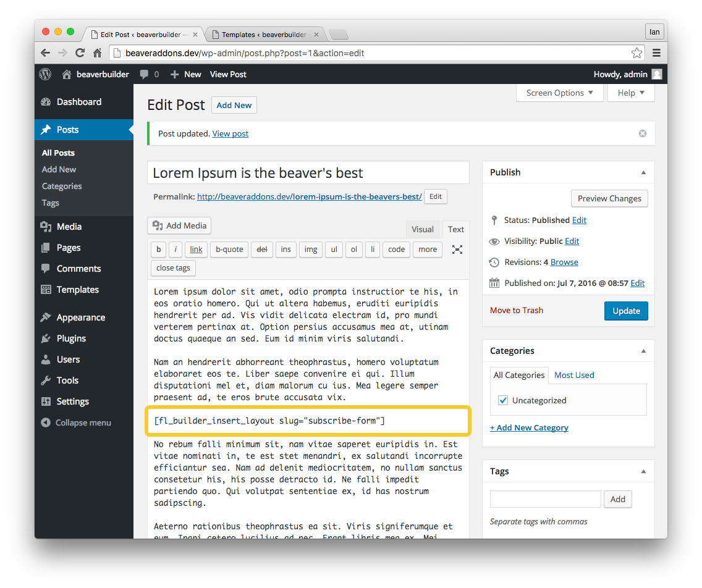
Task: Bookmark the page with the star icon
Action: click(x=636, y=52)
